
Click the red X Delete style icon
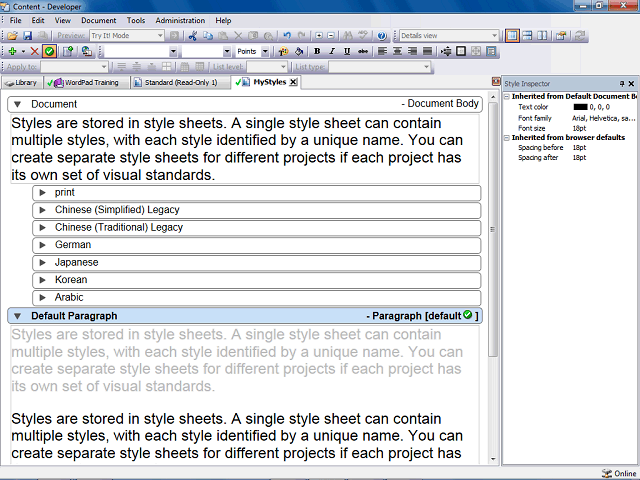pyautogui.click(x=35, y=51)
